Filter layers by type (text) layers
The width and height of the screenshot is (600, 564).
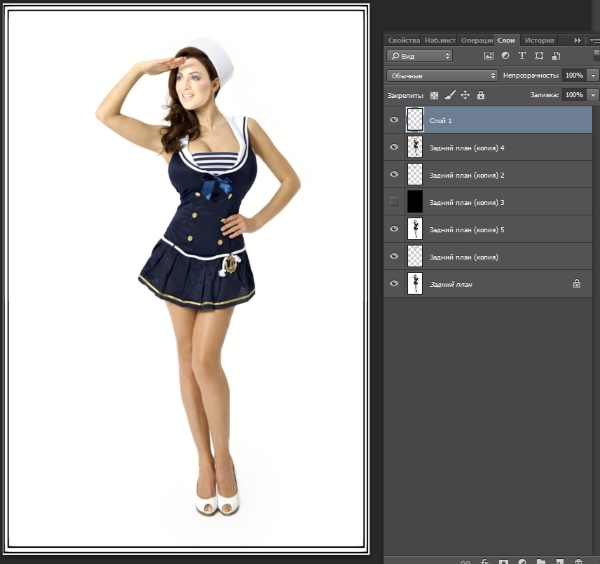click(523, 56)
